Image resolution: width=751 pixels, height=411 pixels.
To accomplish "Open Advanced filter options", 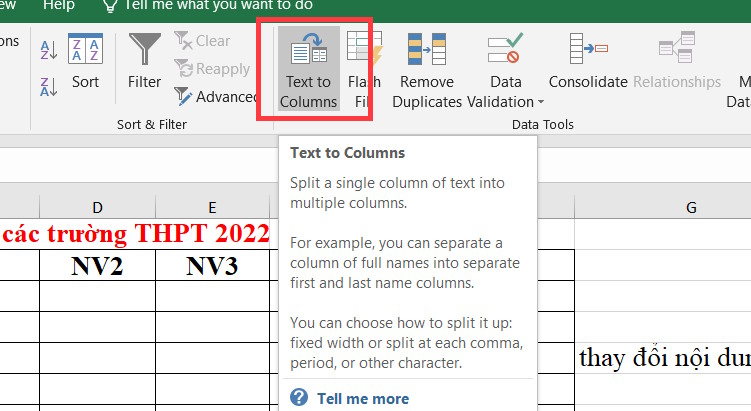I will (216, 96).
